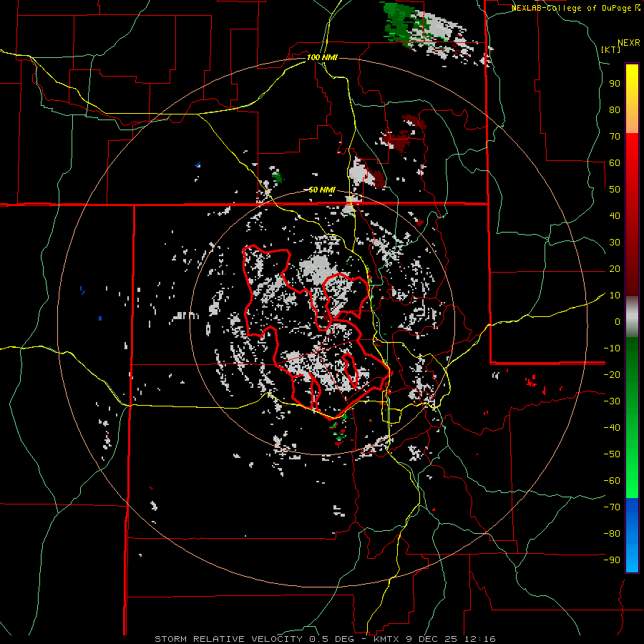
Task: Click the bright green band near -50 knots
Action: point(632,454)
